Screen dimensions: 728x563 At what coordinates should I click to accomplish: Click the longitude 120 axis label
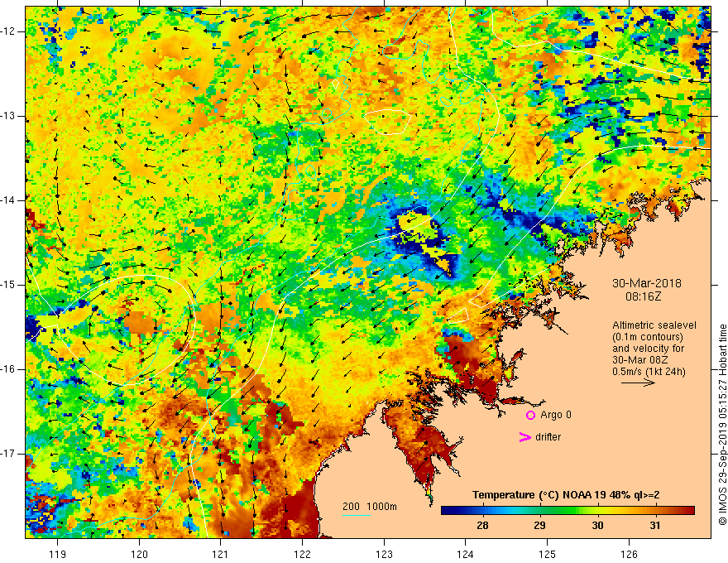pyautogui.click(x=139, y=554)
